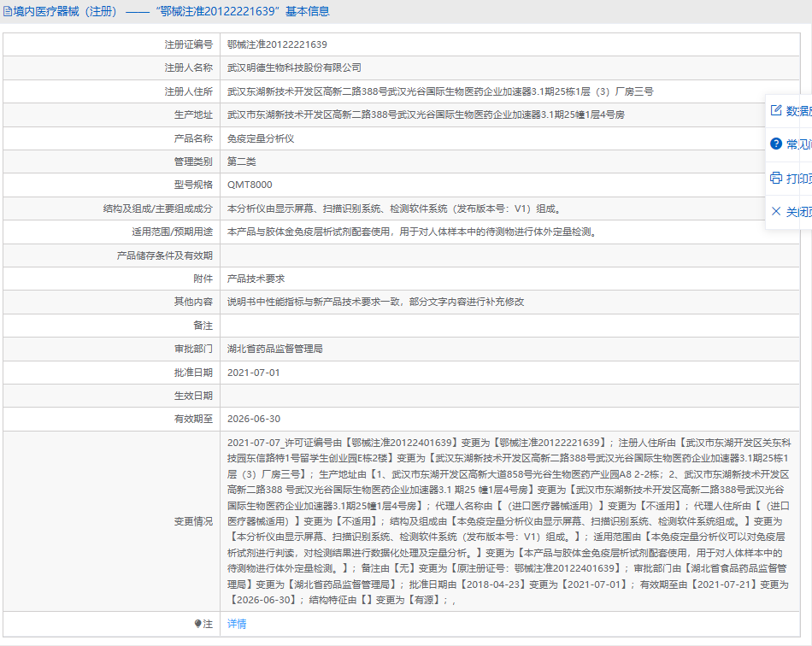Click approval department 湖北省药品监督管理局
The image size is (812, 646).
tap(275, 349)
